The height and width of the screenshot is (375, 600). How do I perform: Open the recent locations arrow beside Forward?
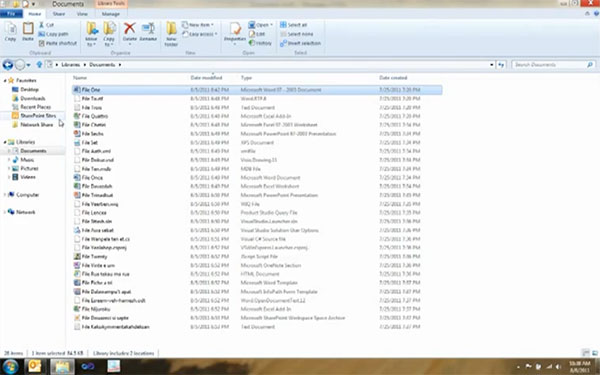click(x=29, y=65)
